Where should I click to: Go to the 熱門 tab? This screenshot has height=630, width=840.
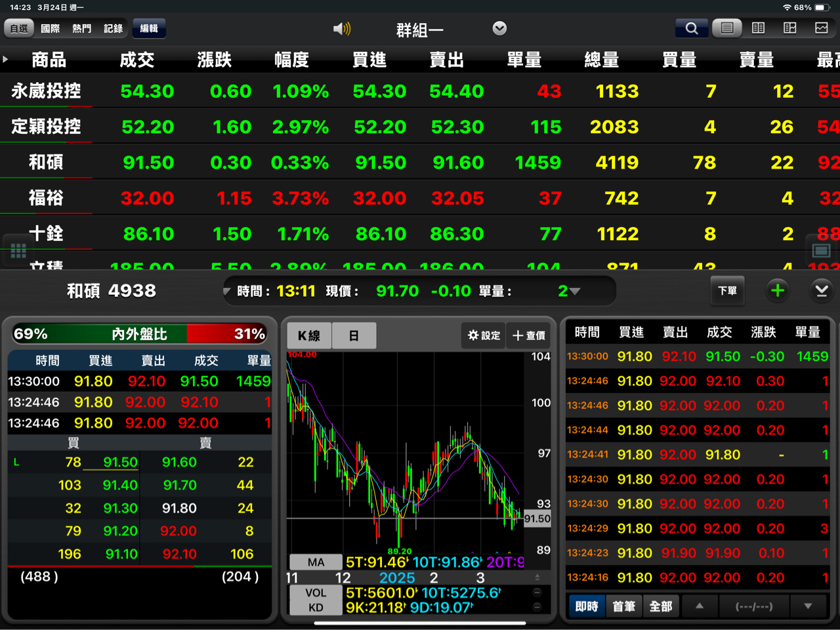pos(82,28)
